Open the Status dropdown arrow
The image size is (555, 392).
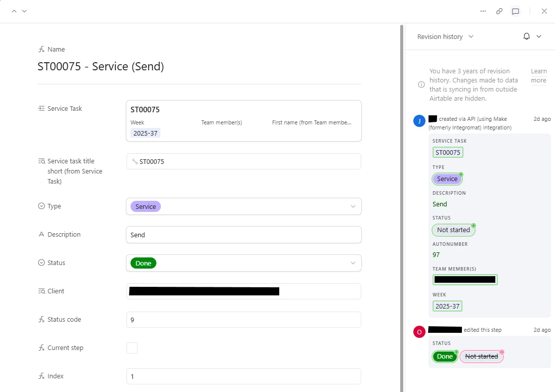(353, 263)
